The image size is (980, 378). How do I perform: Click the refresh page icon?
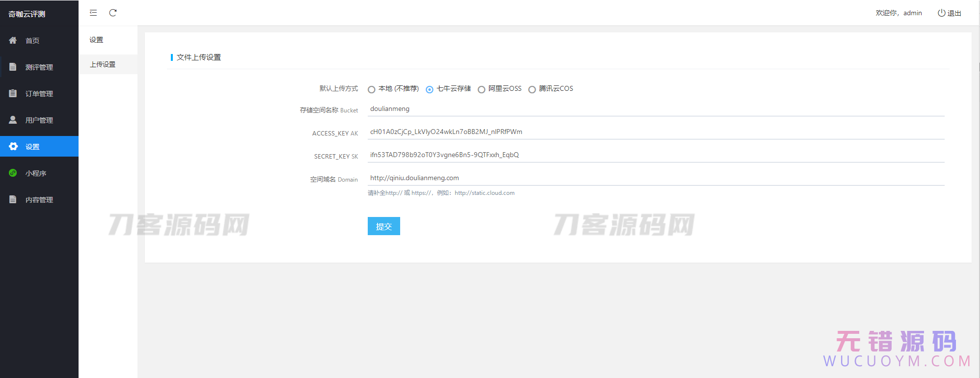click(x=113, y=13)
